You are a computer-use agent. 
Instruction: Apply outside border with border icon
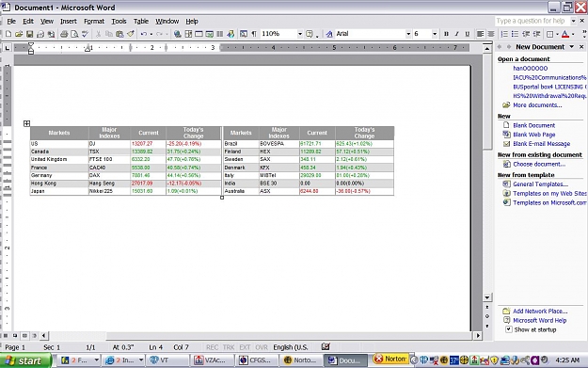coord(549,34)
